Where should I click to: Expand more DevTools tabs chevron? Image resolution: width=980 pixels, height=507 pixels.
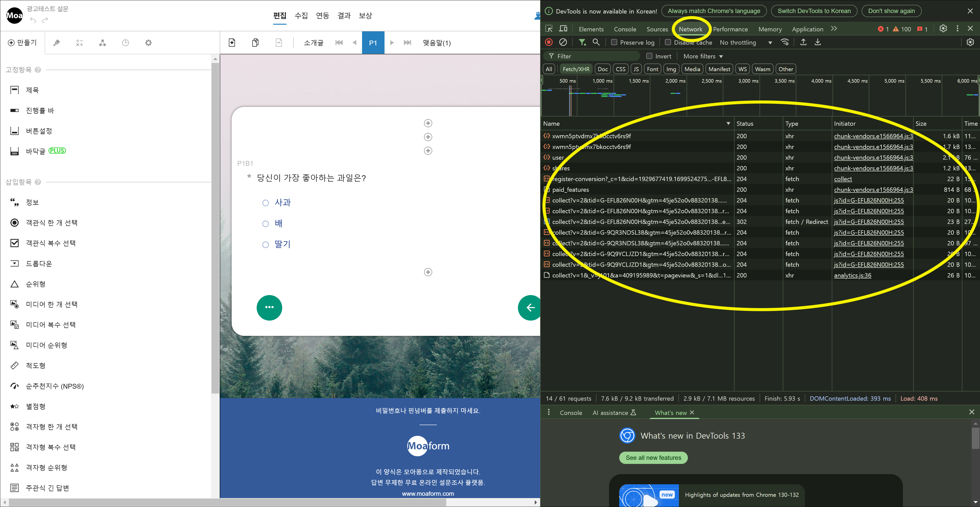coord(834,29)
